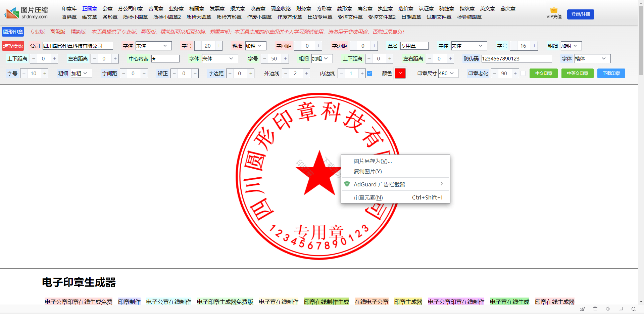Uncheck the checked box beside 内边线
The width and height of the screenshot is (644, 314).
369,73
